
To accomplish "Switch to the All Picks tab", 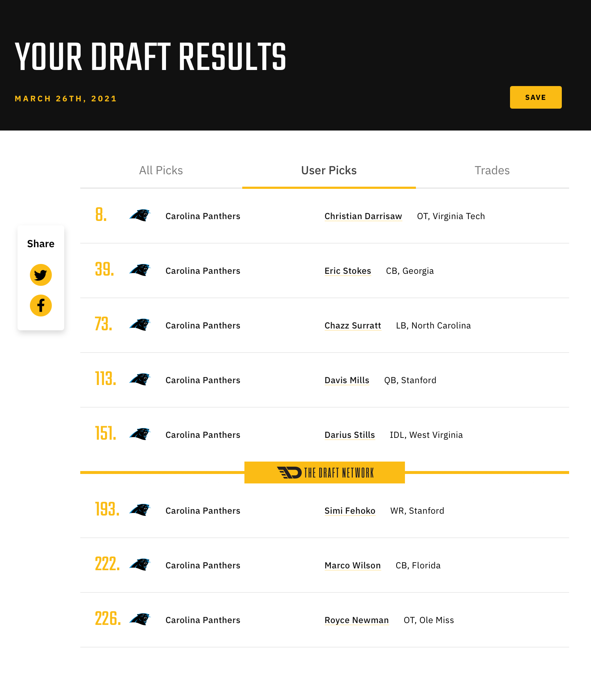I will [x=161, y=170].
